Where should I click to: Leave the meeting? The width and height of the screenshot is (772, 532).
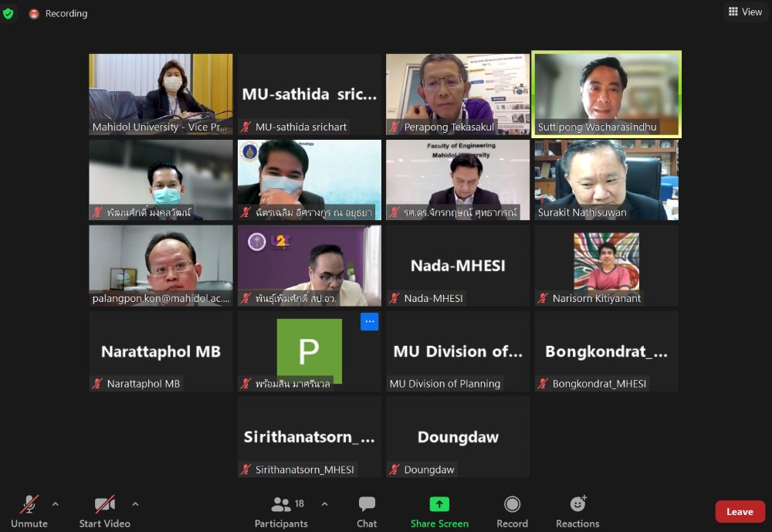(740, 511)
